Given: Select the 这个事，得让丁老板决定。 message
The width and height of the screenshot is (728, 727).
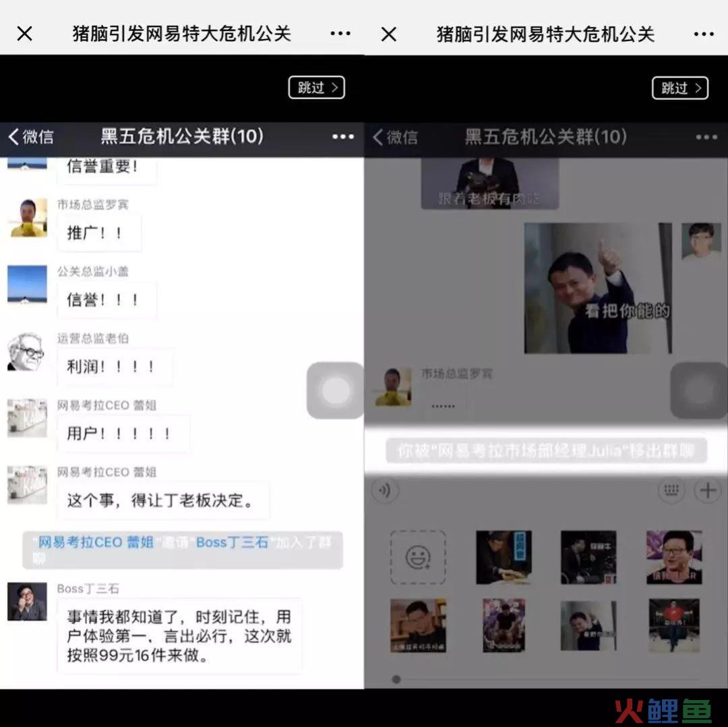Looking at the screenshot, I should coord(163,500).
